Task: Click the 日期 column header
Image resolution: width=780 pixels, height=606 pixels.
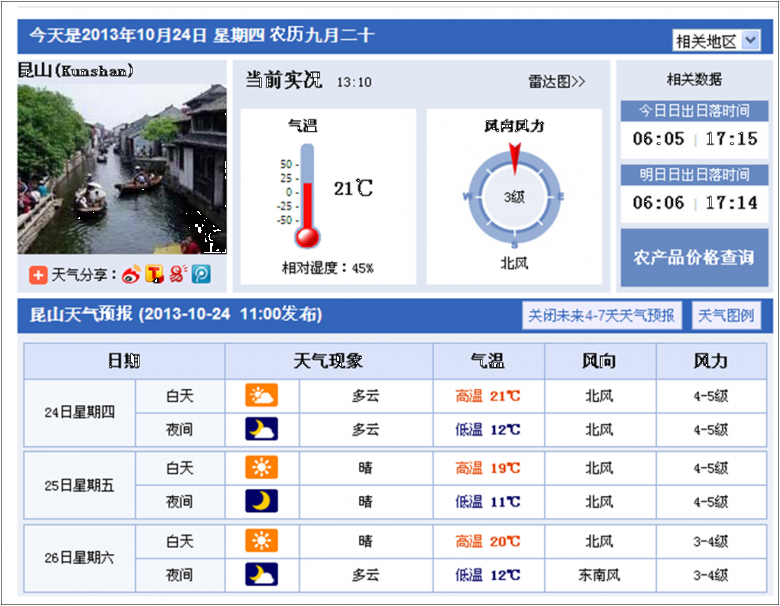Action: tap(124, 361)
